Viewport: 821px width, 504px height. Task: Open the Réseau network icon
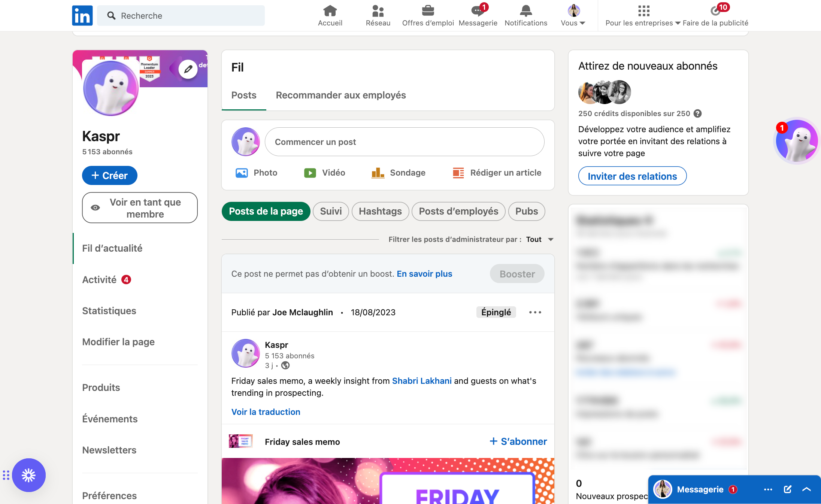(x=378, y=11)
